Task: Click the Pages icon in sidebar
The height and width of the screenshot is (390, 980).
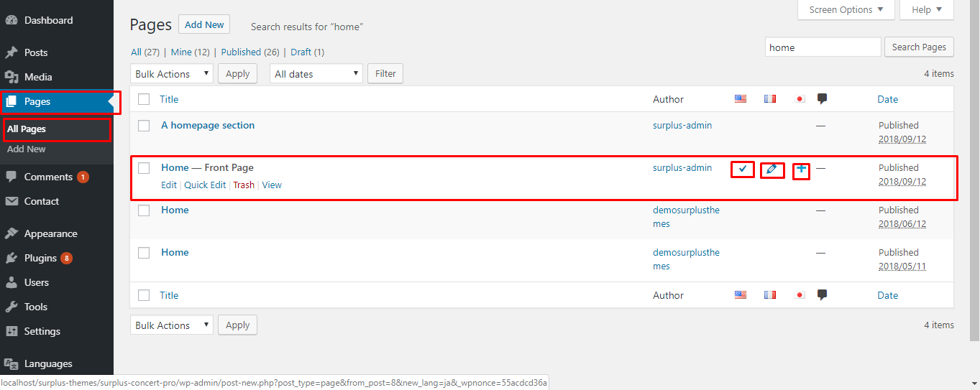Action: (12, 101)
